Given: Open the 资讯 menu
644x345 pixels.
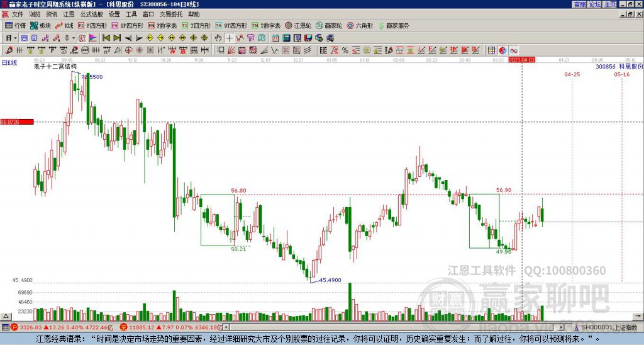Looking at the screenshot, I should (x=52, y=14).
